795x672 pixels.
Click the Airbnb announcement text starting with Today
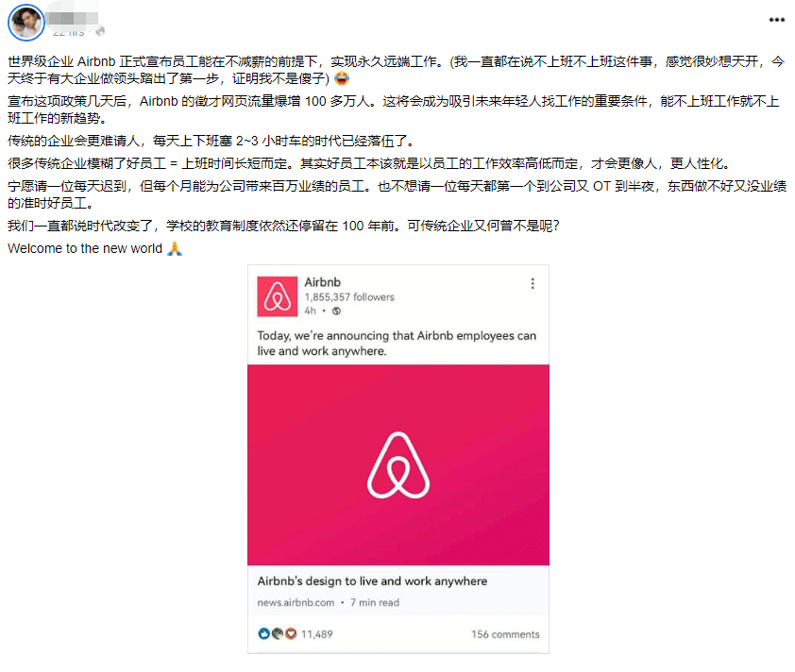click(397, 343)
